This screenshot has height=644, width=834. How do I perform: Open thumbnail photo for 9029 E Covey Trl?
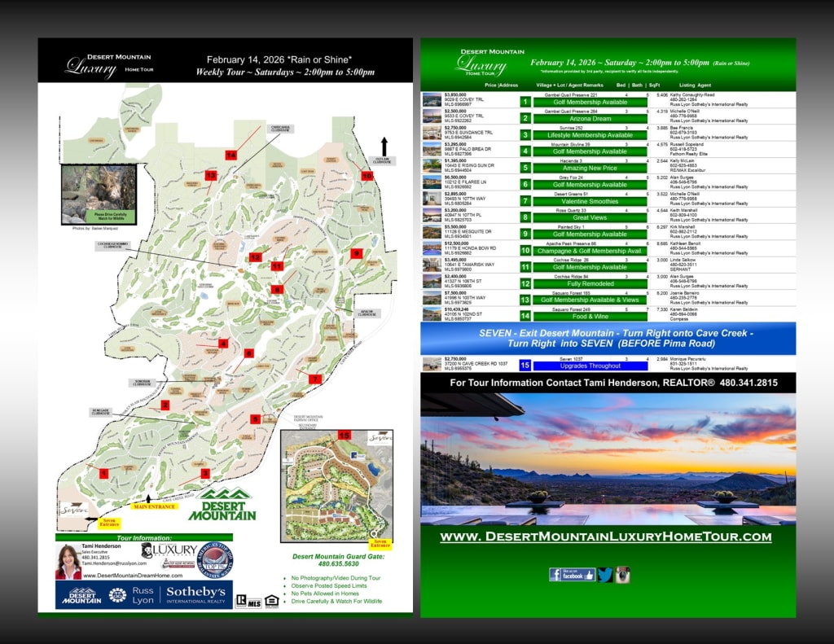pos(431,101)
